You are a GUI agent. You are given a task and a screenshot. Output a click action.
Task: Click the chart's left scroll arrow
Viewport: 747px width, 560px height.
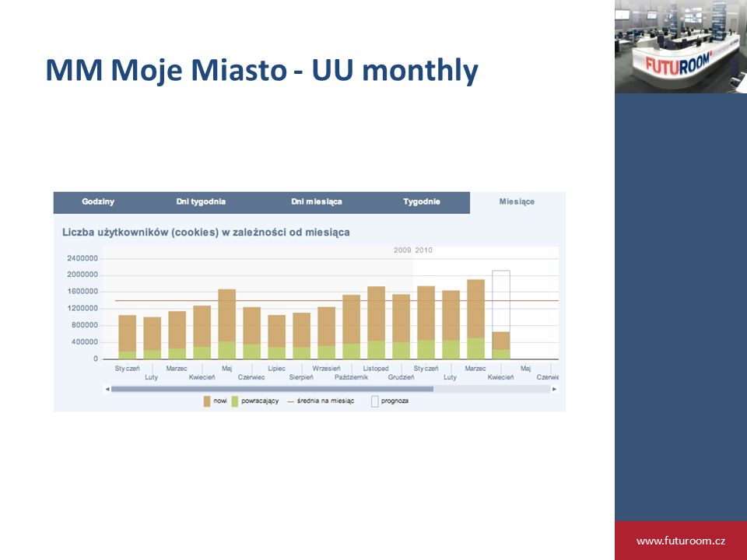pyautogui.click(x=107, y=389)
